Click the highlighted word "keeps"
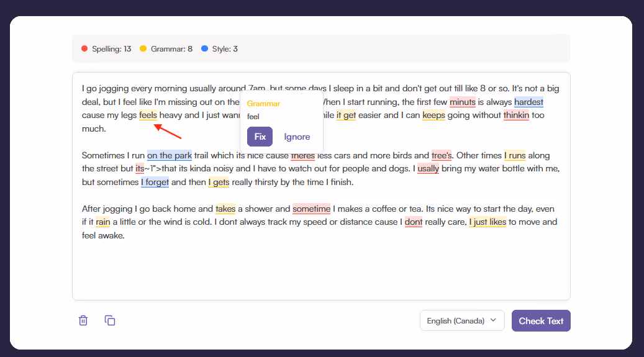The height and width of the screenshot is (357, 644). click(433, 115)
